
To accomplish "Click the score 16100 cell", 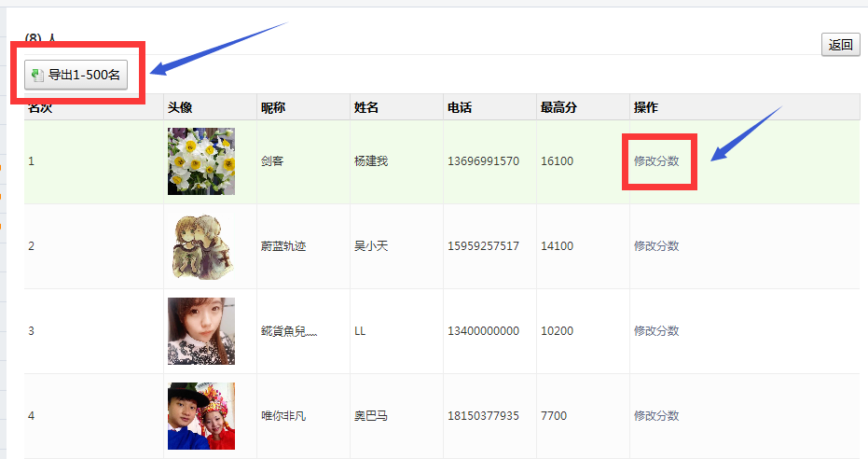I will coord(557,161).
